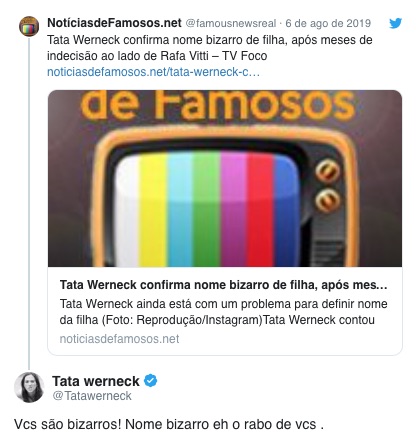Click the card description about definir nome
This screenshot has width=416, height=439.
(223, 312)
